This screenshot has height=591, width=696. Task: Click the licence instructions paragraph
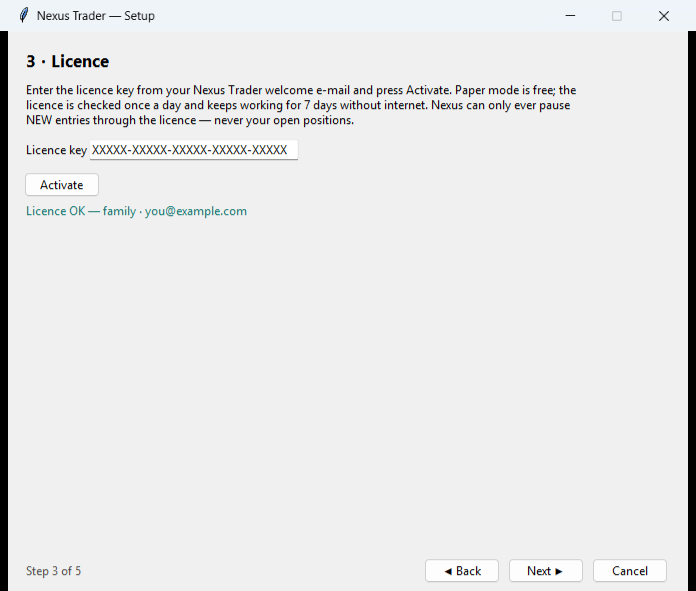coord(301,105)
